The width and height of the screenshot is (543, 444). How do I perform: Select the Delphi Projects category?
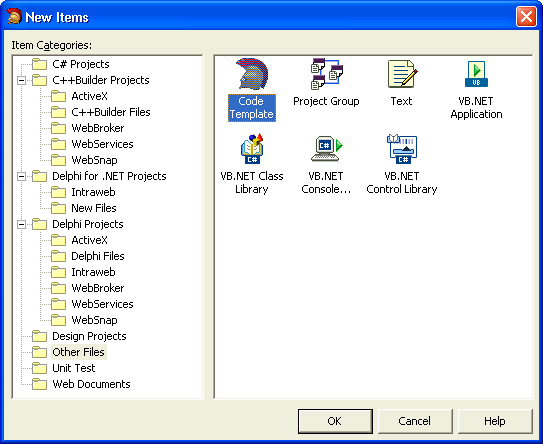[x=88, y=224]
